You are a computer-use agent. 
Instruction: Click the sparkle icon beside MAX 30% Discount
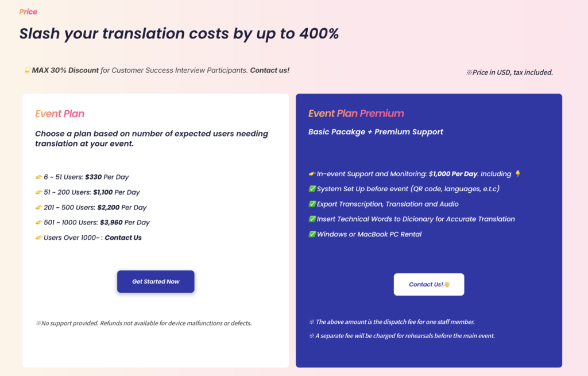point(27,70)
